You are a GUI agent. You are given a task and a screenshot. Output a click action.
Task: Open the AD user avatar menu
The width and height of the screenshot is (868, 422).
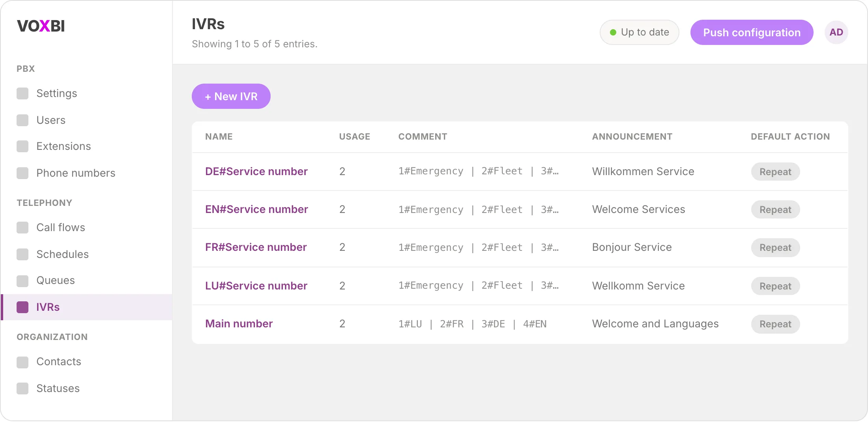(x=836, y=32)
